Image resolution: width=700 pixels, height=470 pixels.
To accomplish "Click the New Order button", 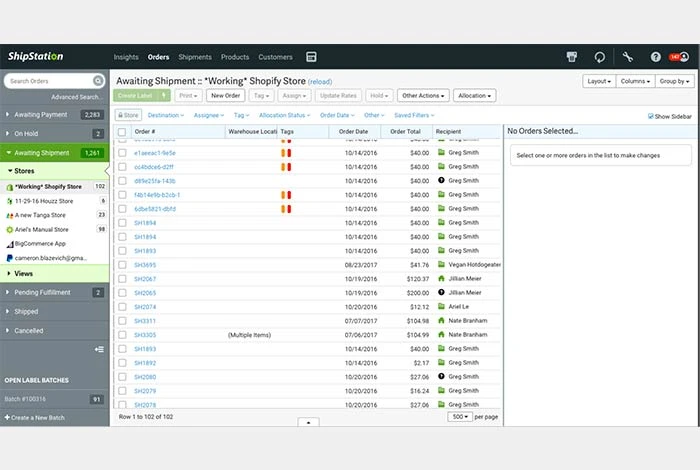I will [225, 96].
